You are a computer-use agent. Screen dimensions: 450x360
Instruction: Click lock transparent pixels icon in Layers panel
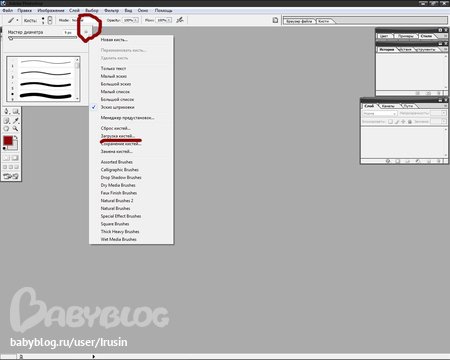click(x=390, y=122)
